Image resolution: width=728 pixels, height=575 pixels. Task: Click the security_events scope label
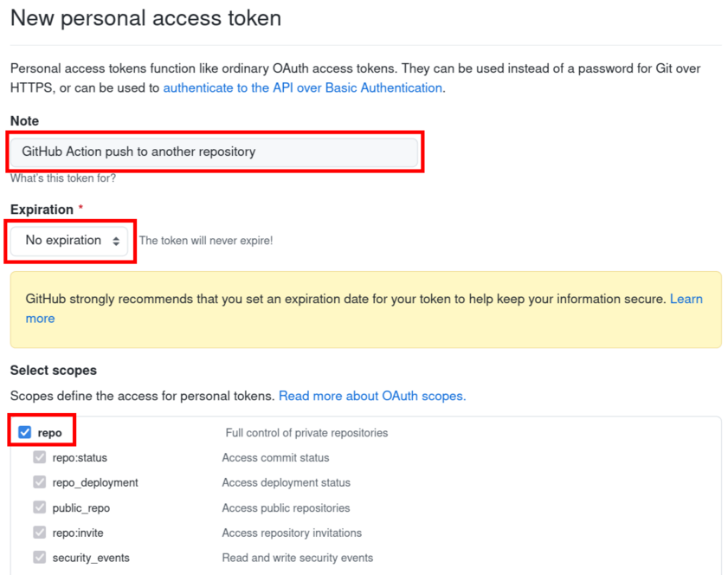pyautogui.click(x=91, y=558)
